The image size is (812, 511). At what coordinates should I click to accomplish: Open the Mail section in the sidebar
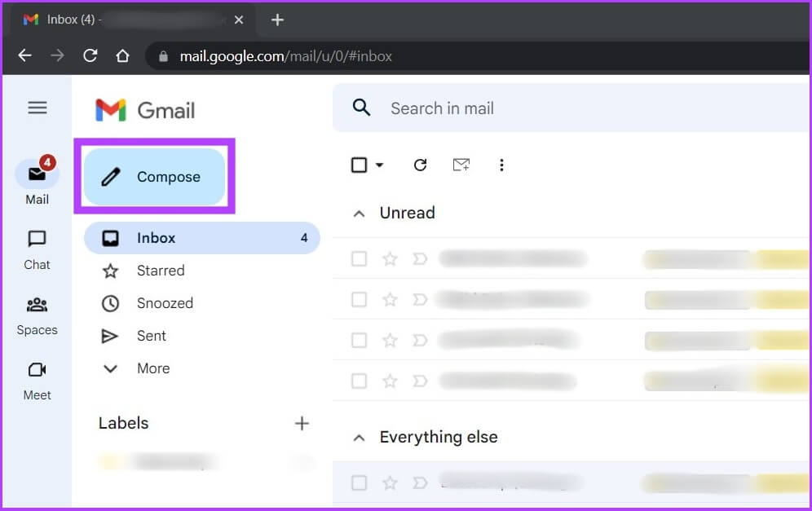click(37, 182)
